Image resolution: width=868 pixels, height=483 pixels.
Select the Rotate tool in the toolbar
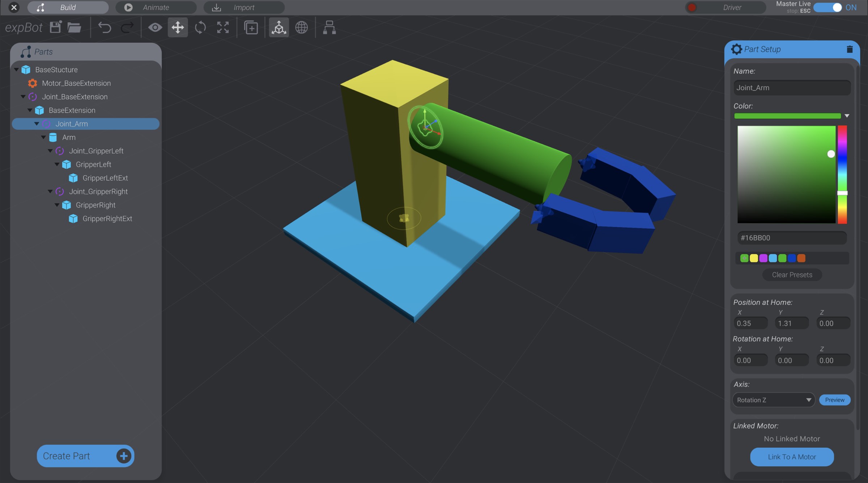(x=200, y=27)
